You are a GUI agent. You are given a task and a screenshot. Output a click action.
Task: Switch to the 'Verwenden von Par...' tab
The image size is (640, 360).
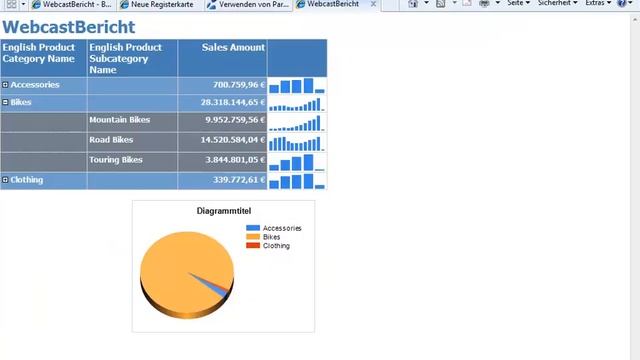[x=248, y=4]
